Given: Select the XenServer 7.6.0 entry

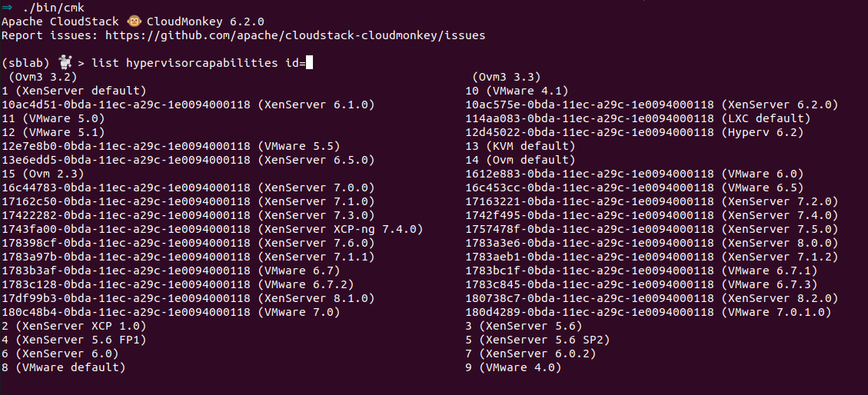Looking at the screenshot, I should pos(188,243).
